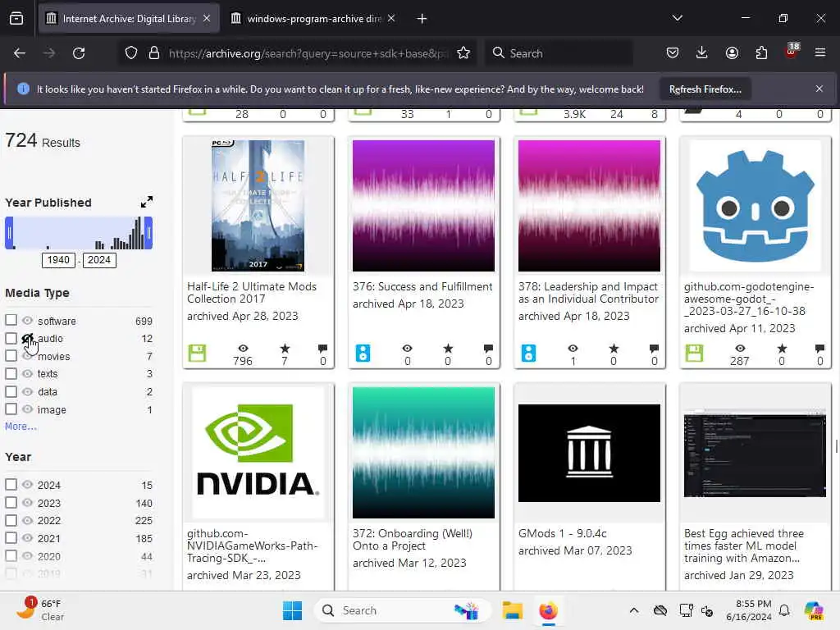
Task: Check the data media type checkbox
Action: click(x=11, y=391)
